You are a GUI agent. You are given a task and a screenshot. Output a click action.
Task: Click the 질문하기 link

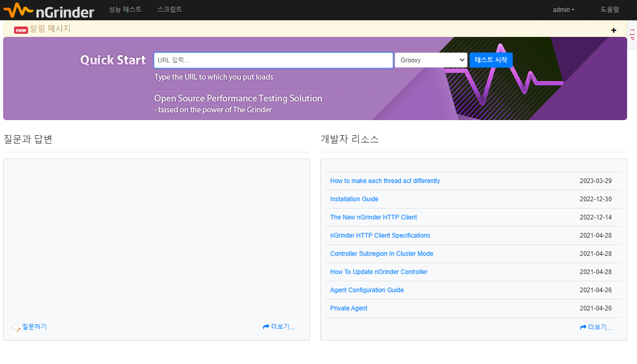tap(34, 327)
